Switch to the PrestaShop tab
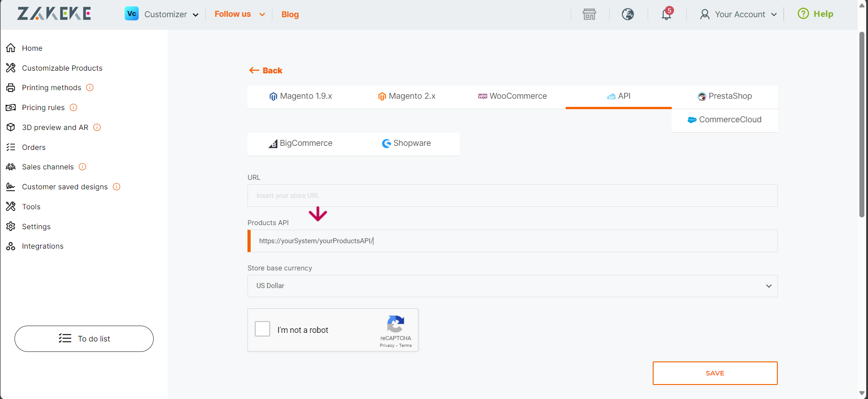868x399 pixels. pyautogui.click(x=725, y=96)
